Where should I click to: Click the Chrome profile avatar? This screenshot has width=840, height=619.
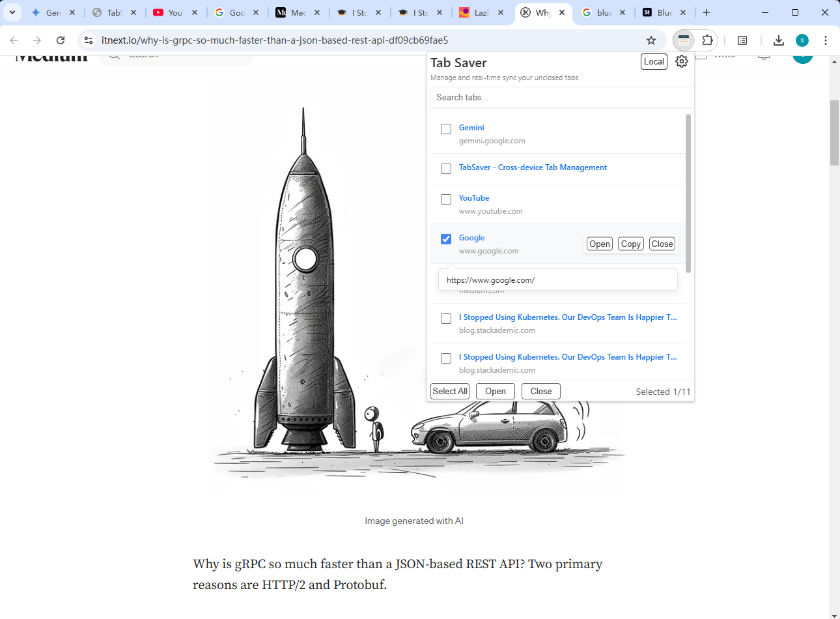tap(802, 40)
